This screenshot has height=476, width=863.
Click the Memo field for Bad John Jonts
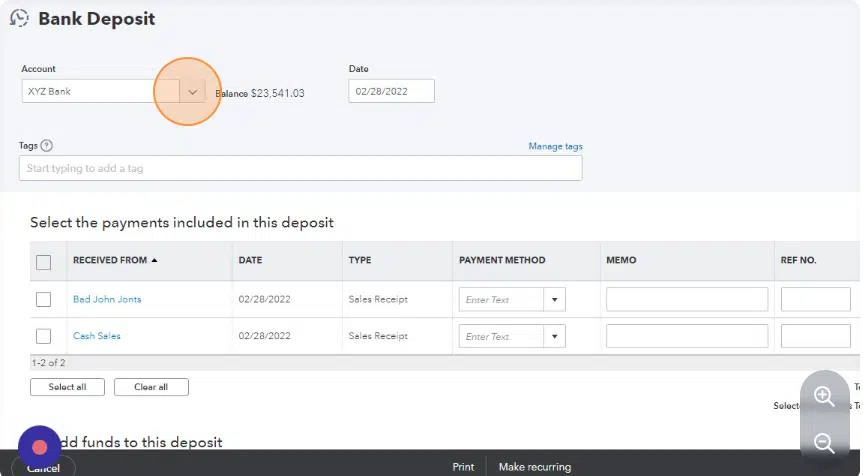tap(687, 300)
